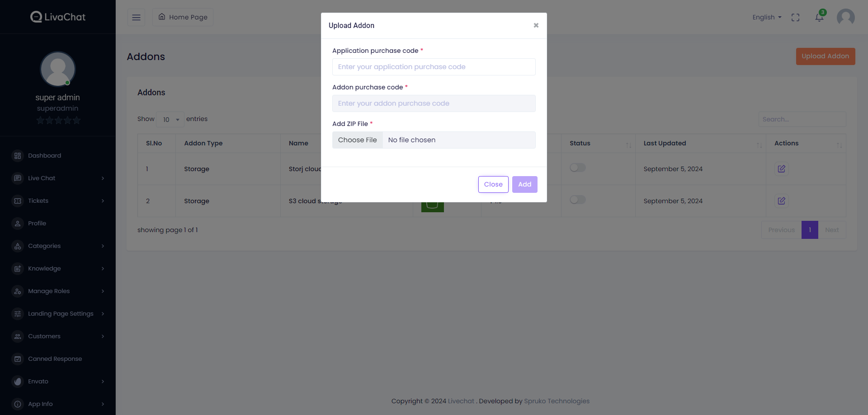Viewport: 868px width, 415px height.
Task: Edit the S3 cloud storage addon
Action: (x=782, y=201)
